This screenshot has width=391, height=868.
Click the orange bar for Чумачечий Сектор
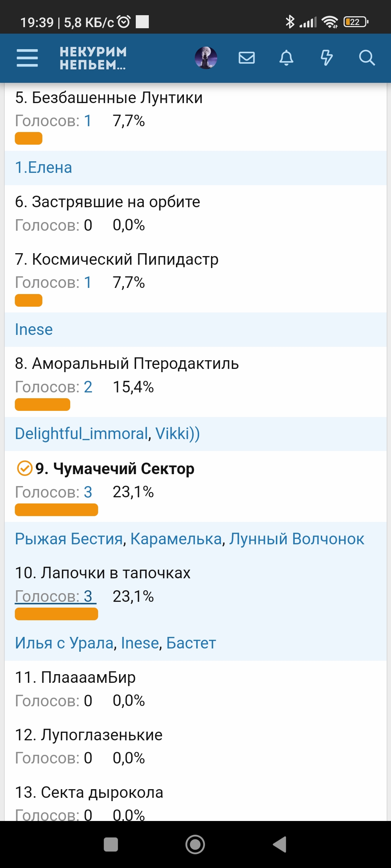click(x=56, y=510)
